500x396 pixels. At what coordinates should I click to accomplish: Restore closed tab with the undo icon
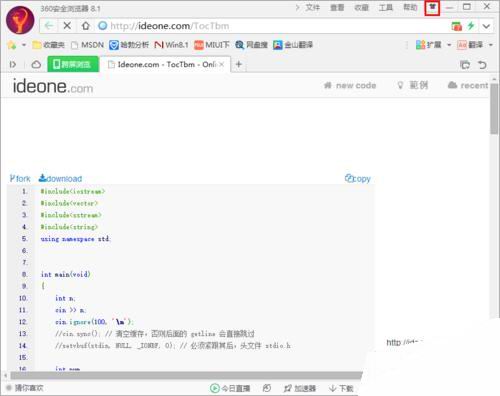482,64
